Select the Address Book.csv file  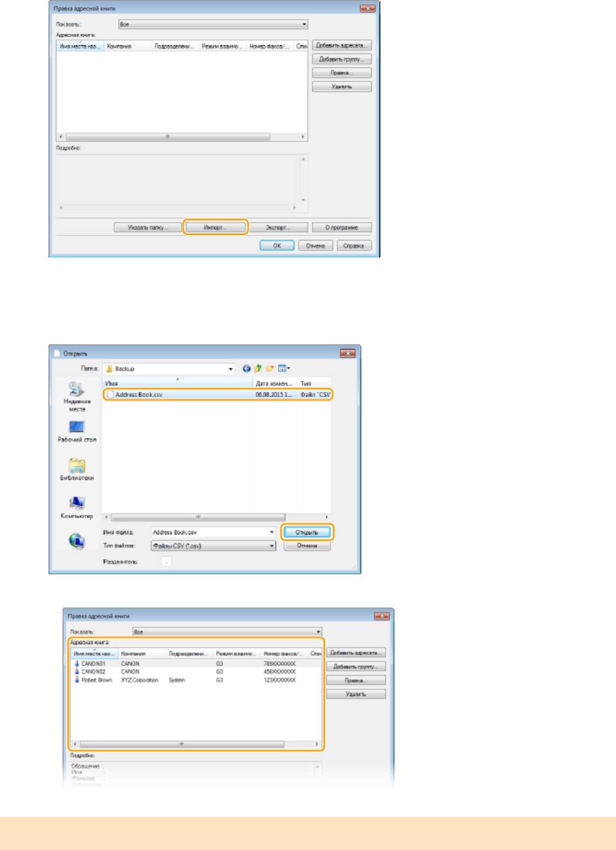pyautogui.click(x=139, y=395)
